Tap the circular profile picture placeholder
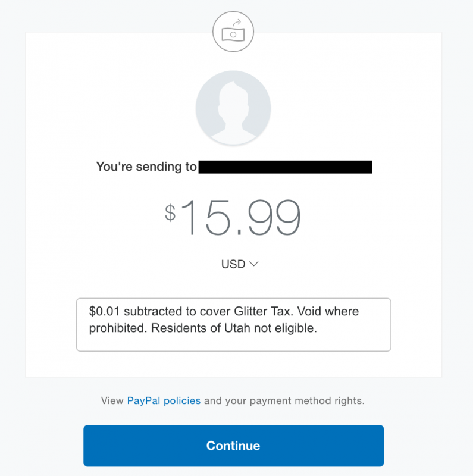Image resolution: width=473 pixels, height=476 pixels. coord(233,107)
